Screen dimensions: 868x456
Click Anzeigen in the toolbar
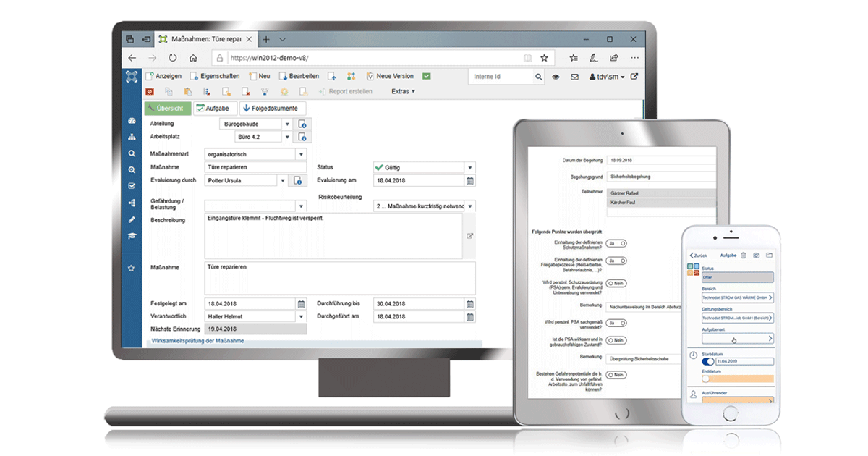coord(163,76)
